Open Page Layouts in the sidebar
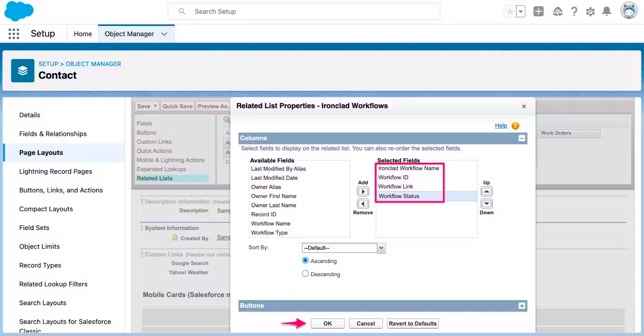 pyautogui.click(x=41, y=153)
